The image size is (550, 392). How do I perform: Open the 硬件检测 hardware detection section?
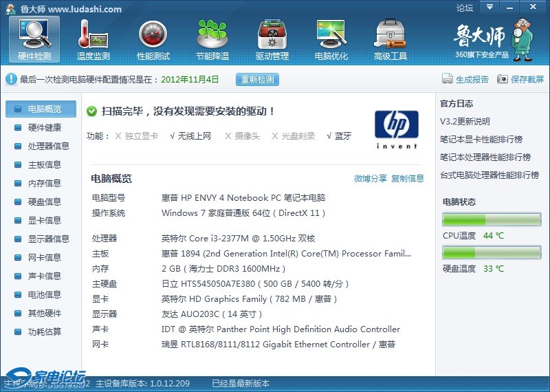[x=34, y=40]
